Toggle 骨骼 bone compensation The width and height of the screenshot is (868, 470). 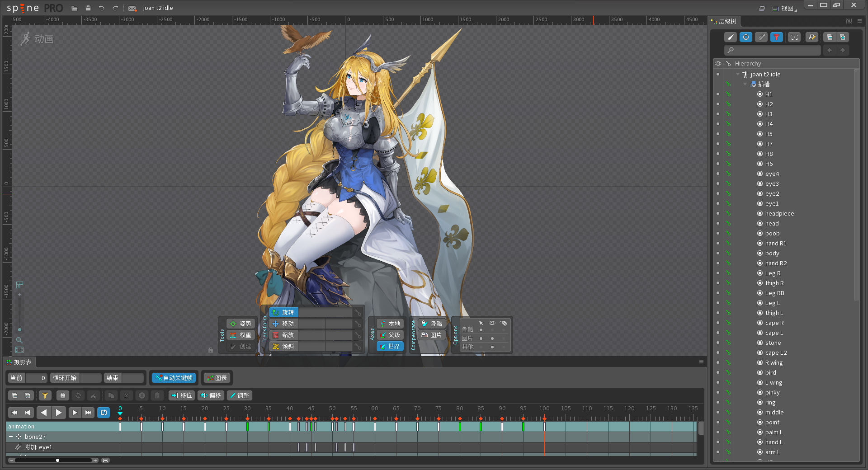432,324
